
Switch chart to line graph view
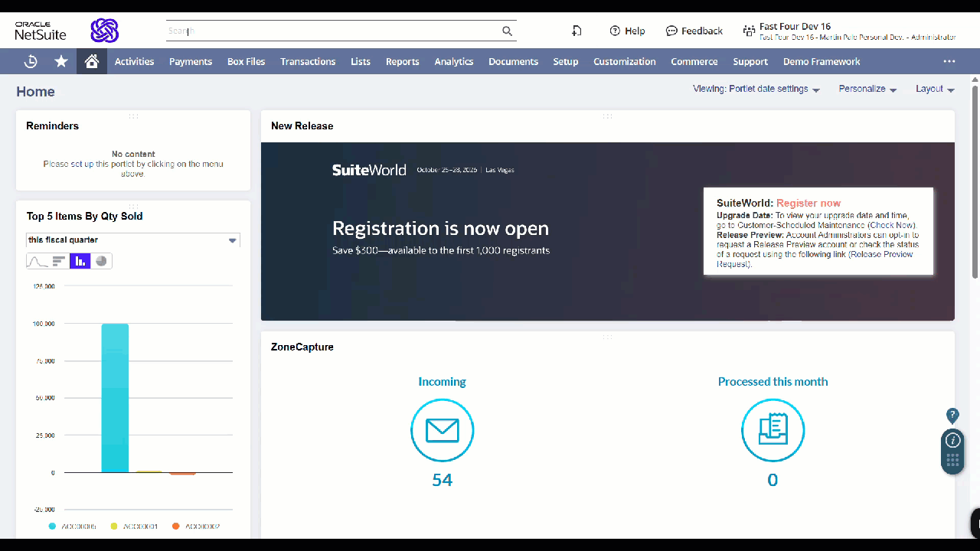38,261
